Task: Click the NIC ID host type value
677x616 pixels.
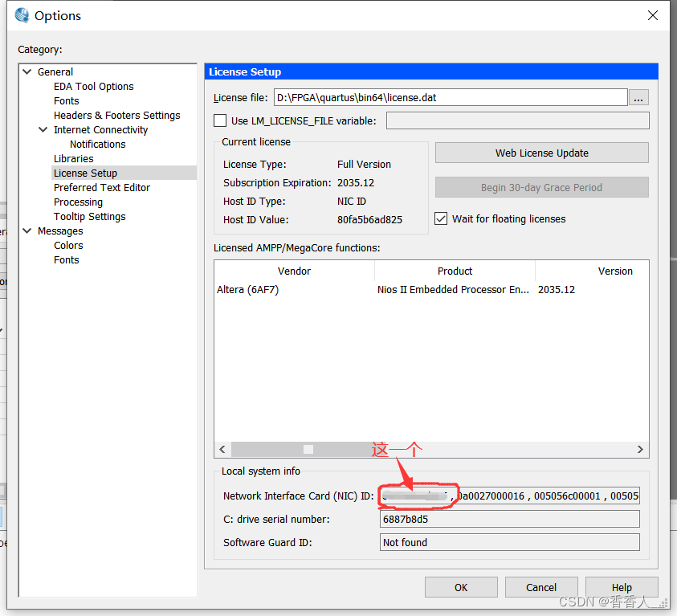Action: 352,201
